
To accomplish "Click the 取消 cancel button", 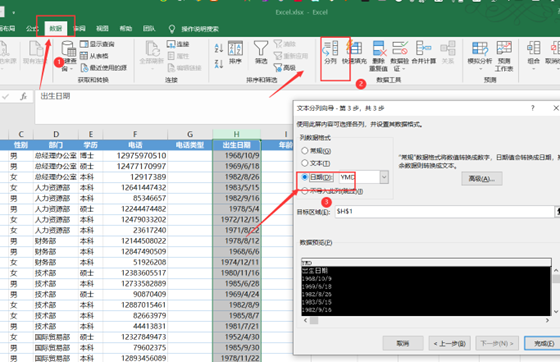I will tap(403, 343).
